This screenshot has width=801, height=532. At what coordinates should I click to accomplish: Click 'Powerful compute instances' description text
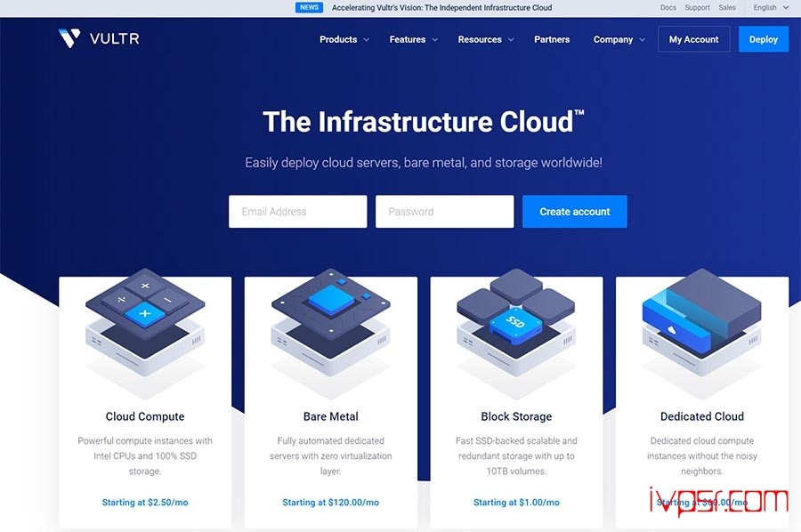coord(145,455)
